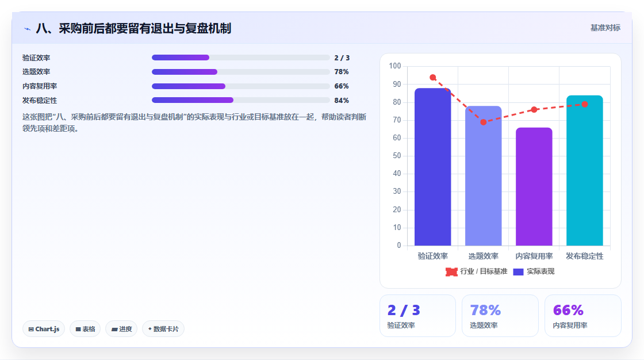Click the 数据卡片 tag chip
644x360 pixels.
(x=163, y=329)
